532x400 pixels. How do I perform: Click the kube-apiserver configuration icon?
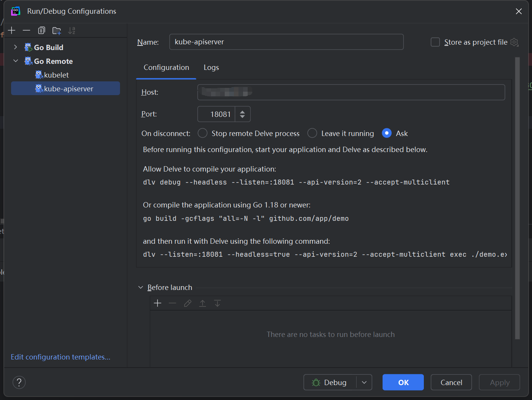point(39,89)
